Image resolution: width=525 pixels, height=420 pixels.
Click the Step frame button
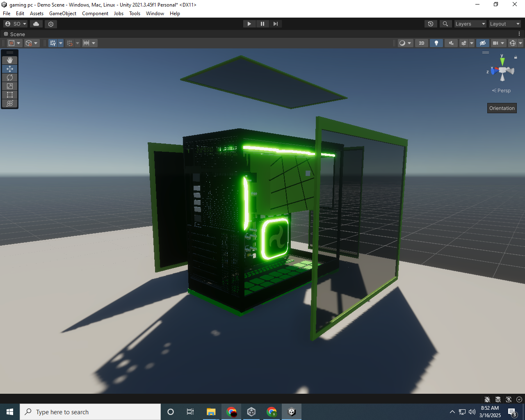click(x=276, y=24)
